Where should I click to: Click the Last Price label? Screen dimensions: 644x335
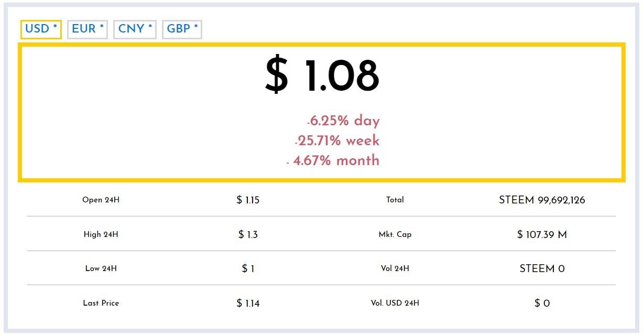pos(101,303)
